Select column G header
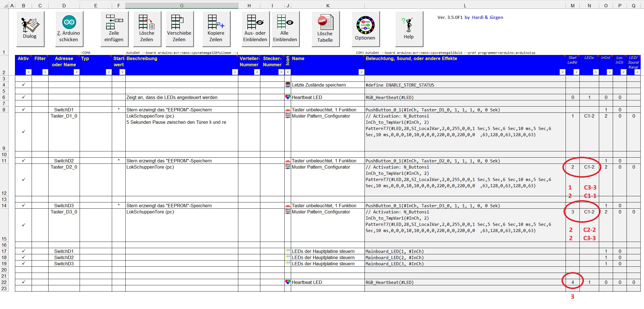Viewport: 644px width, 309px height. (x=182, y=5)
